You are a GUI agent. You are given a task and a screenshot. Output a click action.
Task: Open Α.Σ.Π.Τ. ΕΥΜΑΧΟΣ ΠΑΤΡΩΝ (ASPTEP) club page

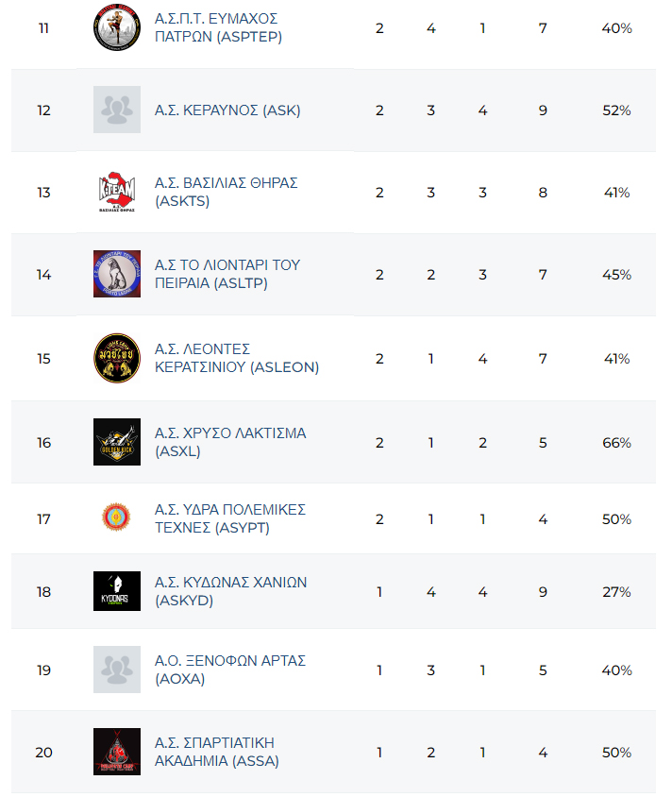tap(218, 28)
